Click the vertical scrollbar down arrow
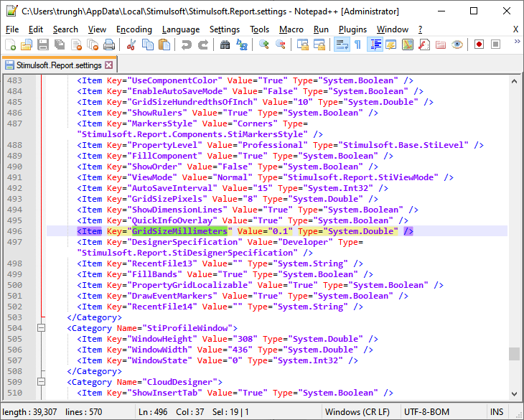The width and height of the screenshot is (524, 420). tap(514, 394)
